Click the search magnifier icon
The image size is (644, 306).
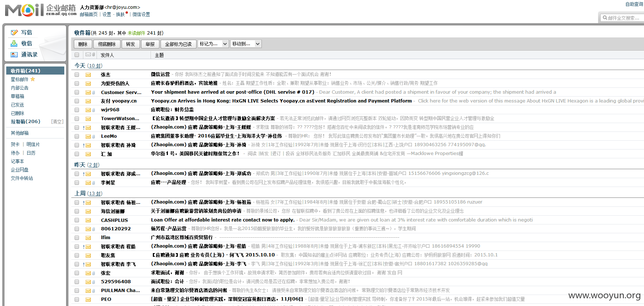click(x=605, y=18)
